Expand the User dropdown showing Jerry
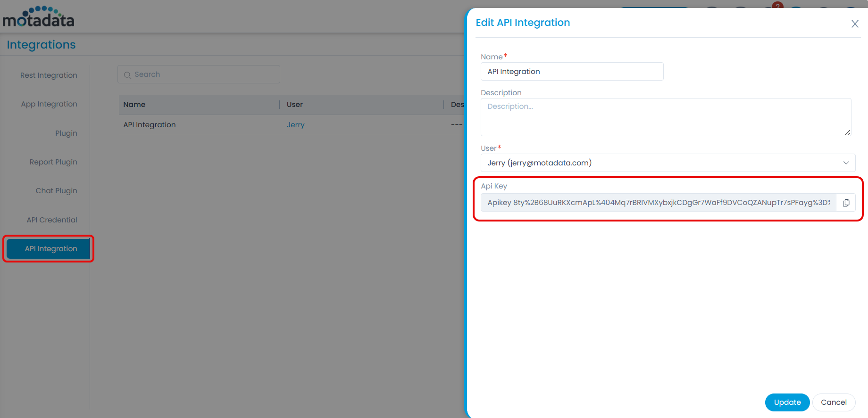This screenshot has height=418, width=868. coord(668,163)
